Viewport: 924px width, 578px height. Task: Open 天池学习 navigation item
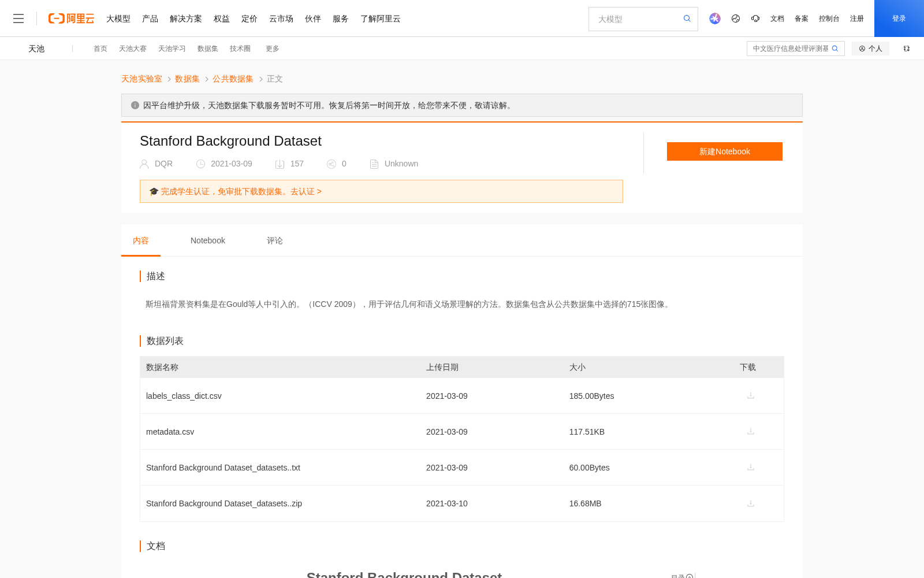pos(172,49)
